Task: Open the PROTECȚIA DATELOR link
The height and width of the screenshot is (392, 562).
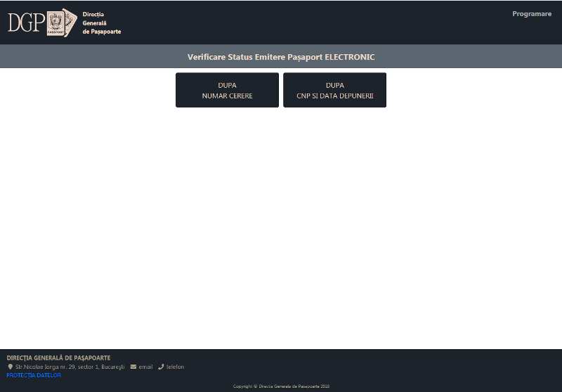Action: [x=34, y=375]
